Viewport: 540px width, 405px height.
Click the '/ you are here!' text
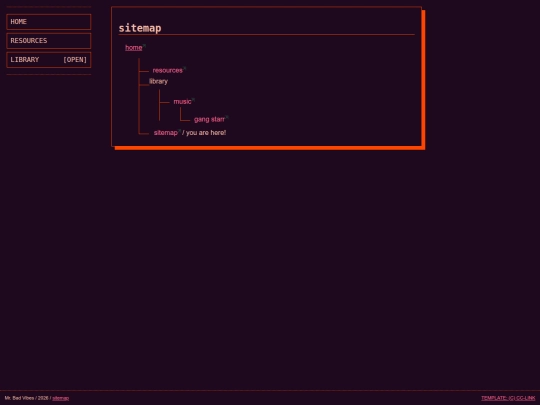pyautogui.click(x=204, y=133)
